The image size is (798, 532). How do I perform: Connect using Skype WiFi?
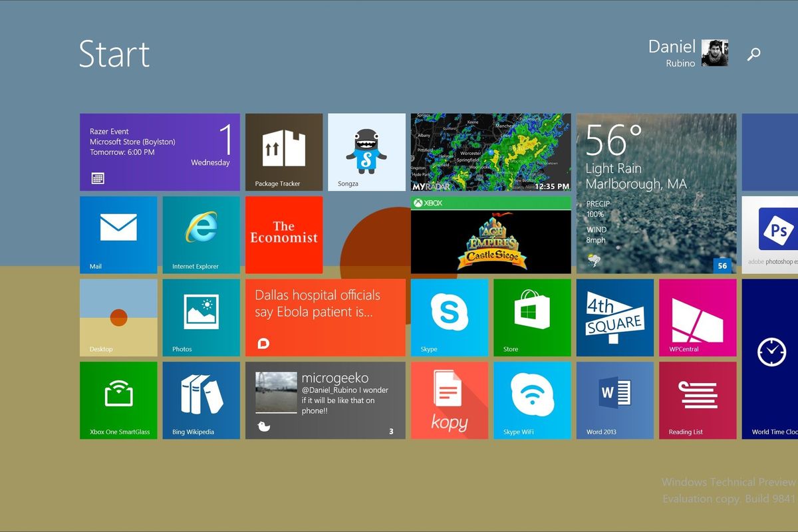point(532,400)
